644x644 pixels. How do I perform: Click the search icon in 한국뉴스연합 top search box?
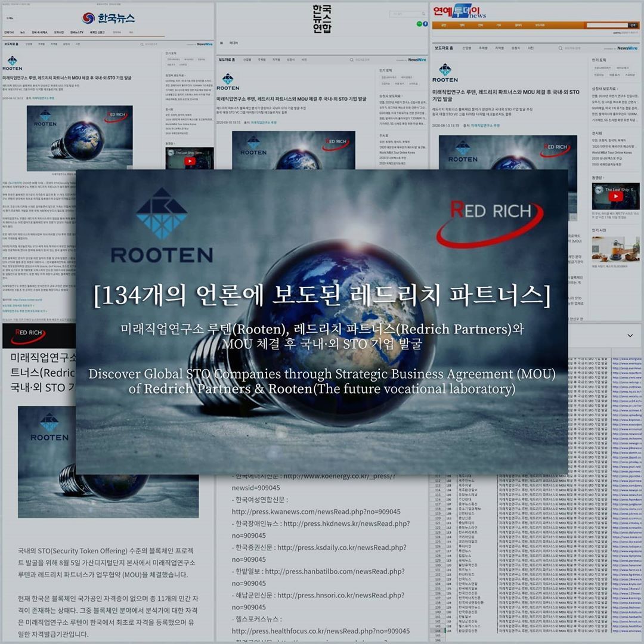click(x=423, y=14)
